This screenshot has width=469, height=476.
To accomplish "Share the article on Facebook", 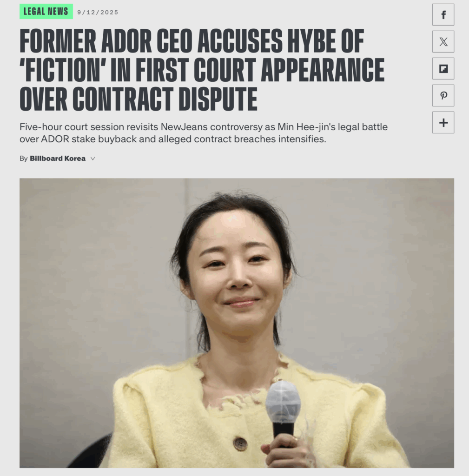I will 443,14.
